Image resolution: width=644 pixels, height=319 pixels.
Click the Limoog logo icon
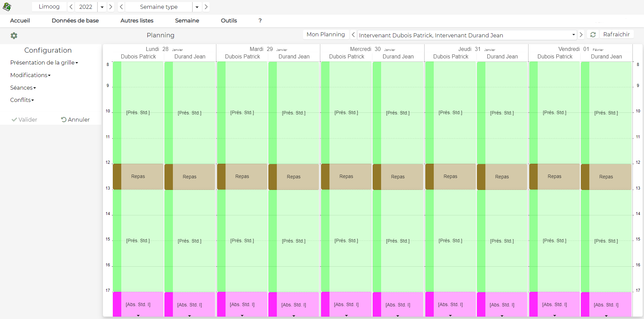click(7, 7)
